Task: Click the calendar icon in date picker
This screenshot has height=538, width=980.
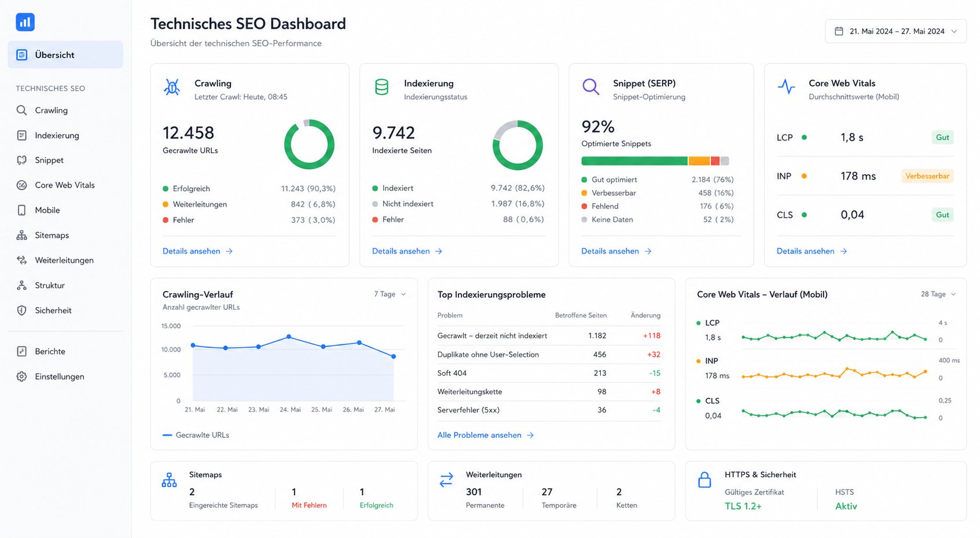Action: [839, 31]
